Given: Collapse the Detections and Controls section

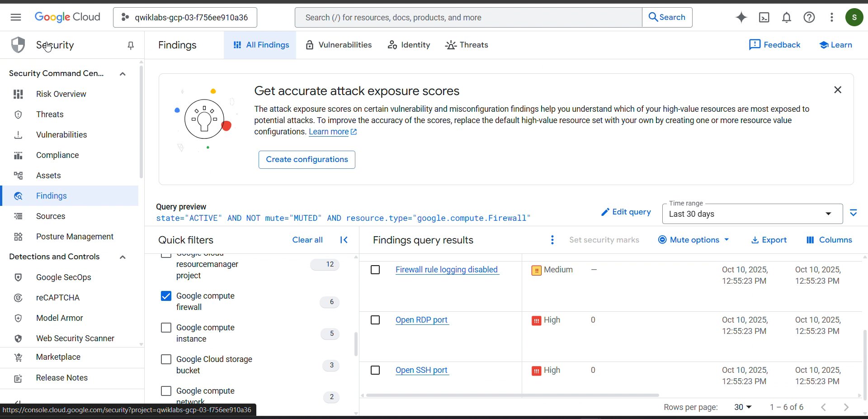Looking at the screenshot, I should pyautogui.click(x=123, y=257).
